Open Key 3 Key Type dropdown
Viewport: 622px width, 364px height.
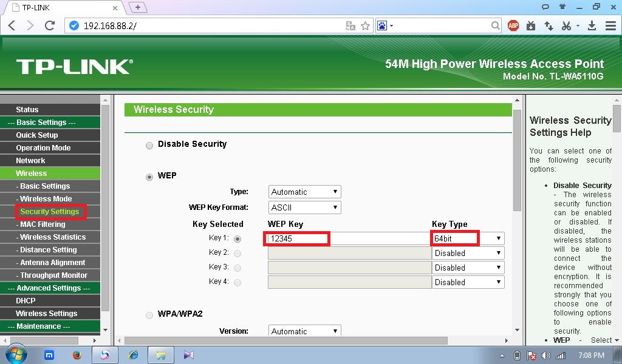[468, 268]
